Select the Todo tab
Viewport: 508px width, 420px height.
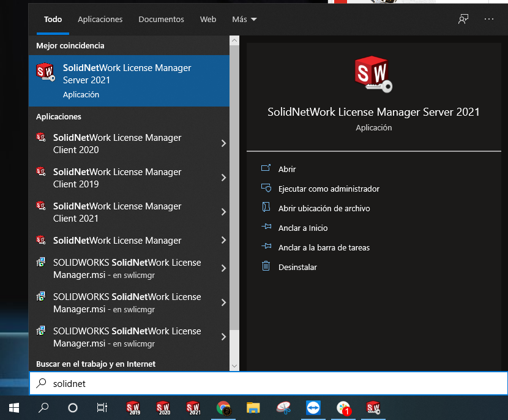(x=53, y=20)
